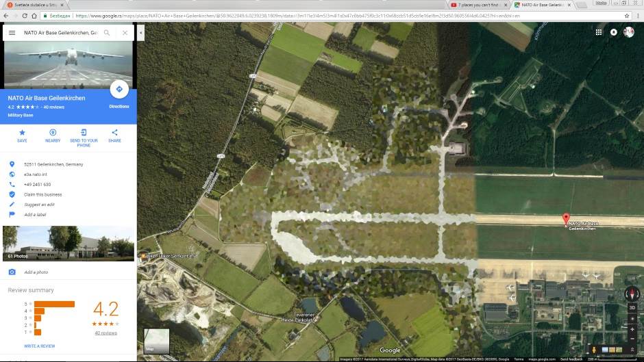The image size is (644, 362).
Task: Switch to Map view layer thumbnail
Action: coord(156,340)
